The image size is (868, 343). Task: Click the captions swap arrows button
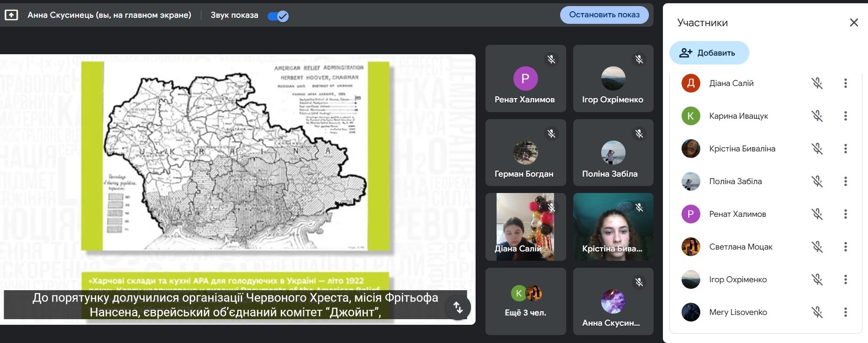[458, 307]
